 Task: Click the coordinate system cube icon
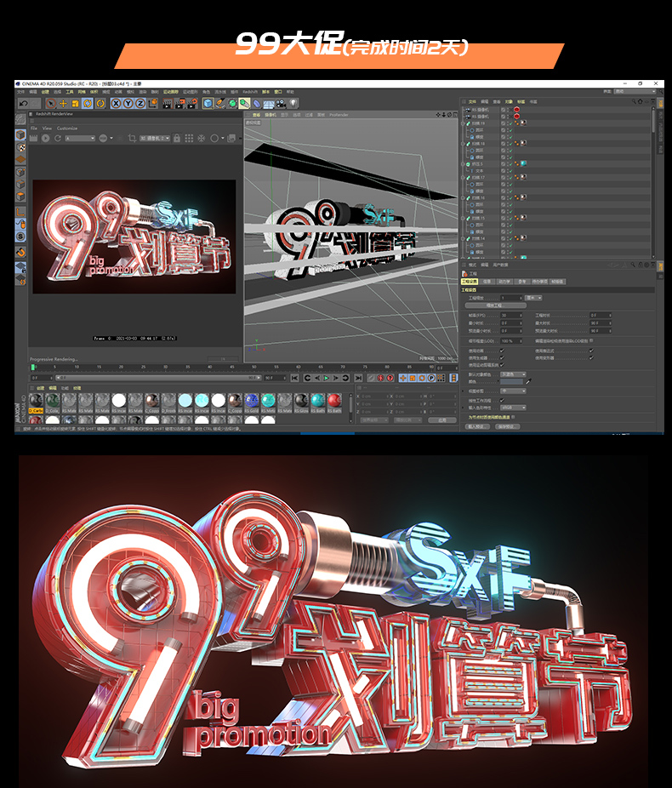pyautogui.click(x=152, y=104)
